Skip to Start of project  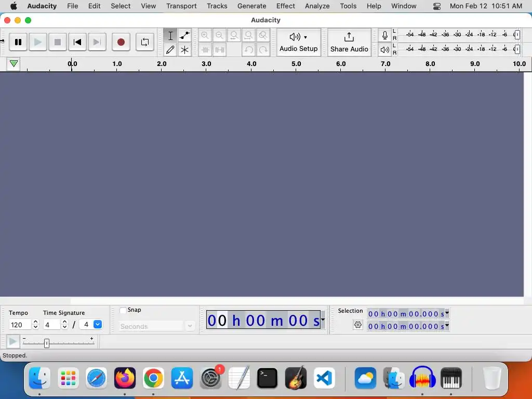(77, 42)
